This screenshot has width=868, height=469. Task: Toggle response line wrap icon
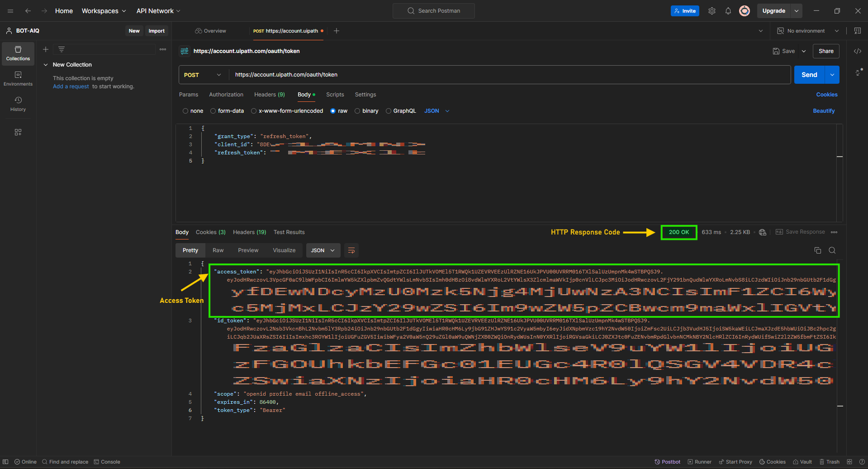pyautogui.click(x=351, y=250)
